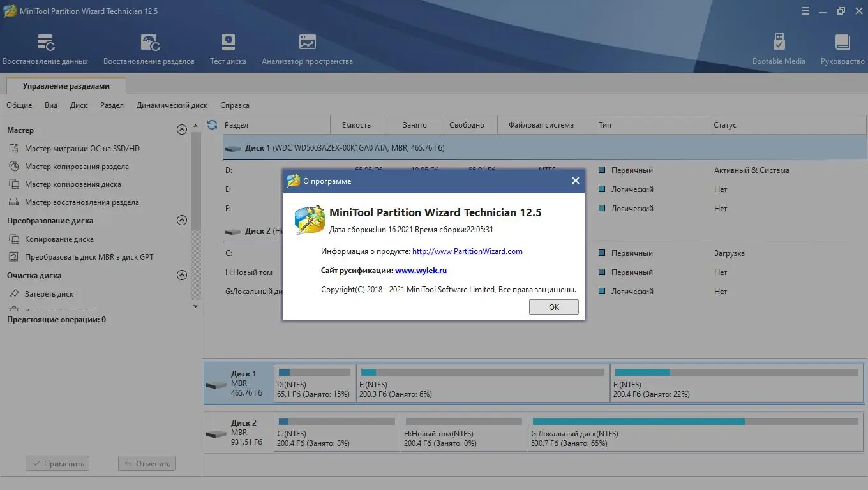Switch to the Управление разделами tab
The width and height of the screenshot is (868, 490).
[x=65, y=84]
